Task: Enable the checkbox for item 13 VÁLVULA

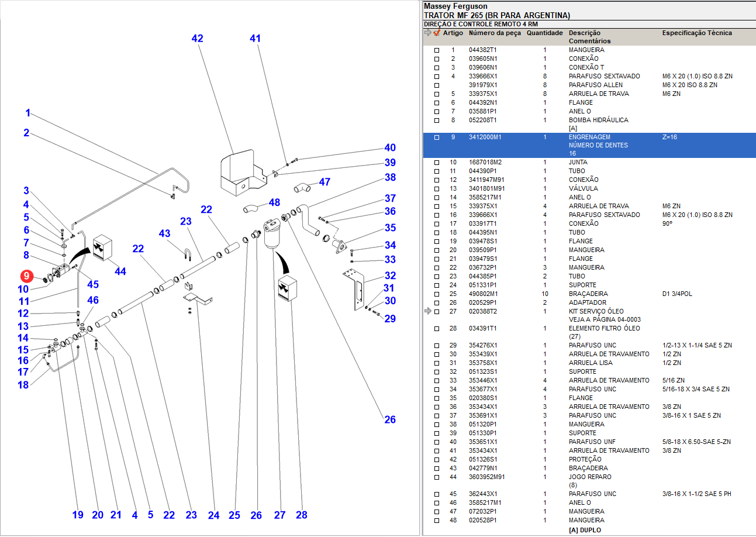Action: (x=436, y=189)
